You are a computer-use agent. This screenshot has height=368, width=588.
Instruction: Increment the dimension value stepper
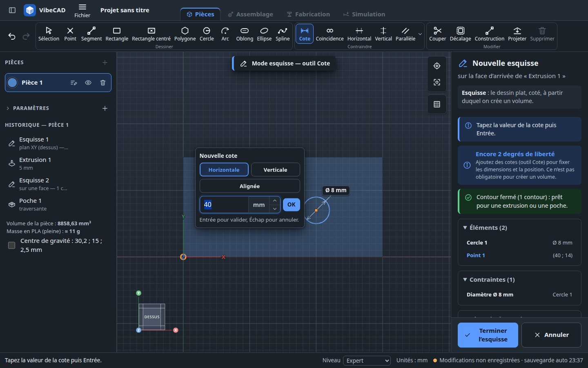(275, 201)
